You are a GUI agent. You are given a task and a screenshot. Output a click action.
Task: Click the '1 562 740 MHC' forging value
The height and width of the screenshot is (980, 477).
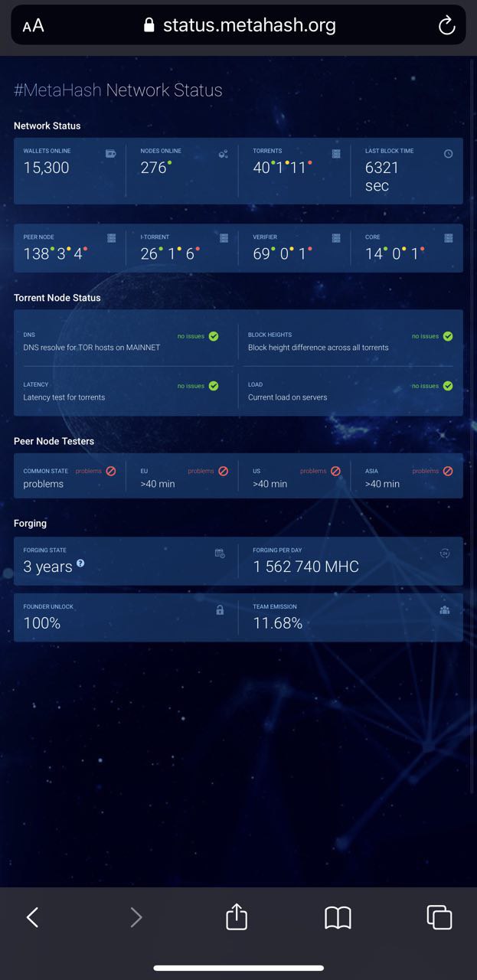point(306,567)
